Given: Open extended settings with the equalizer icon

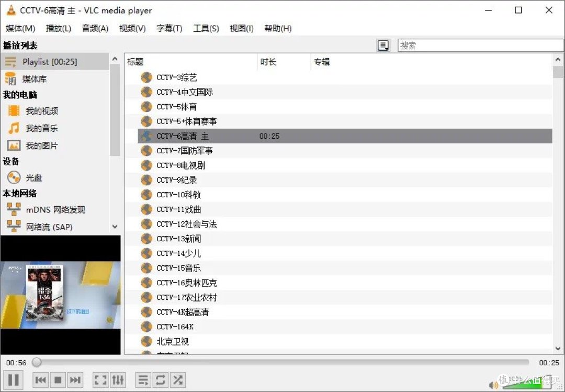Looking at the screenshot, I should (x=117, y=380).
